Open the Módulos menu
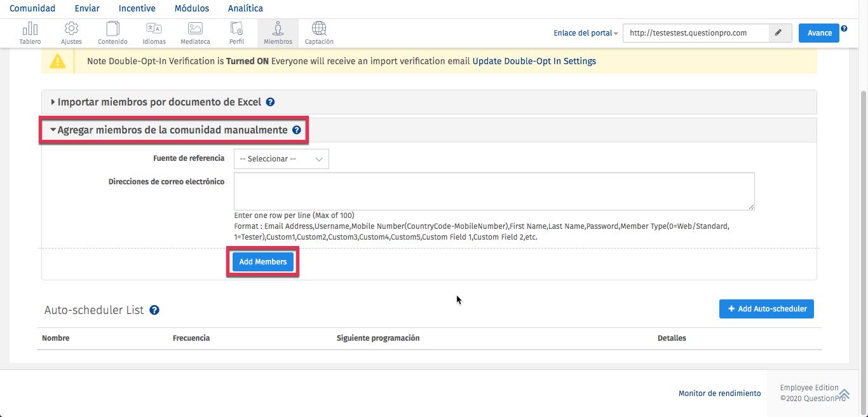 tap(192, 8)
